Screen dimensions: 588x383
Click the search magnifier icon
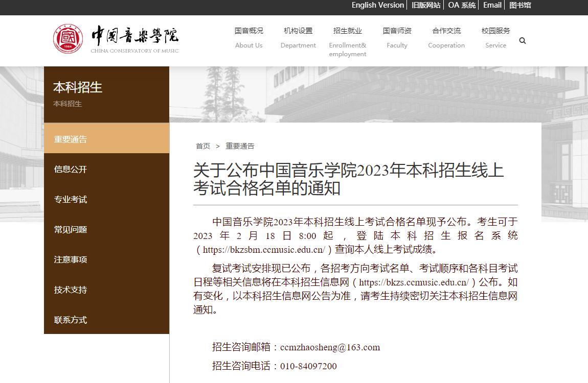click(x=523, y=40)
